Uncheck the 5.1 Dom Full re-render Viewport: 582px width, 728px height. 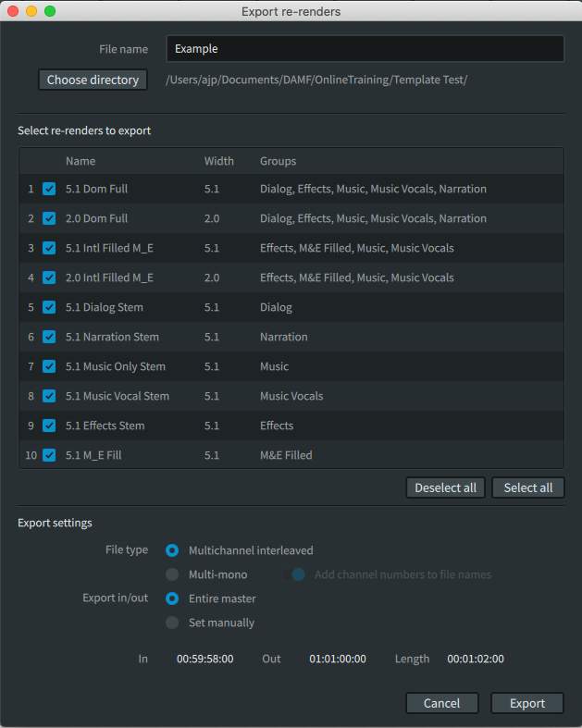[x=49, y=189]
